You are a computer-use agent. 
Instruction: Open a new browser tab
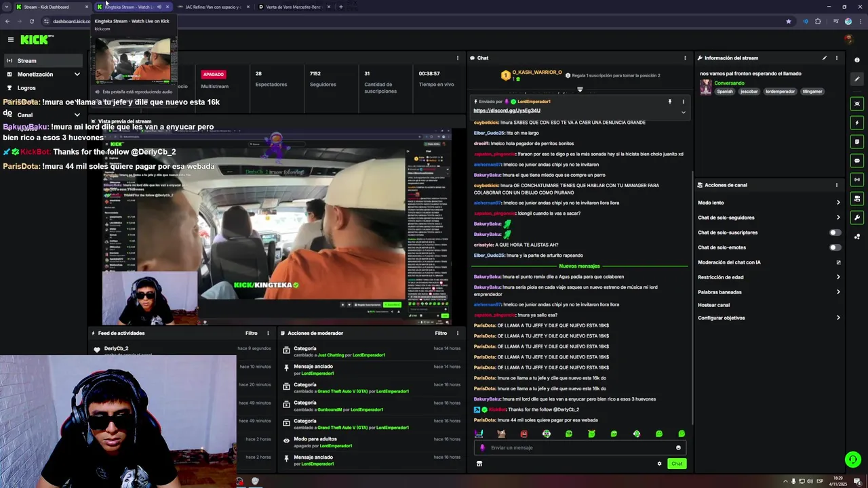(340, 7)
